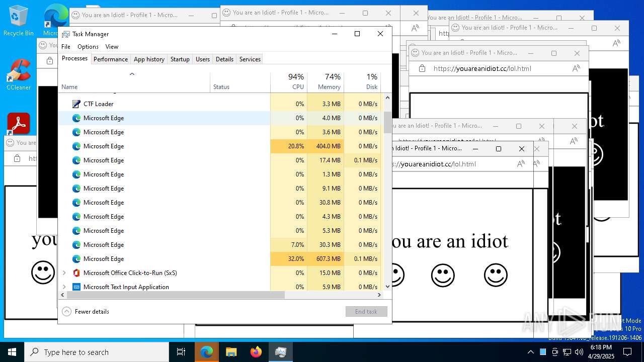Click the volume tray icon
Viewport: 644px width, 362px height.
click(x=579, y=352)
